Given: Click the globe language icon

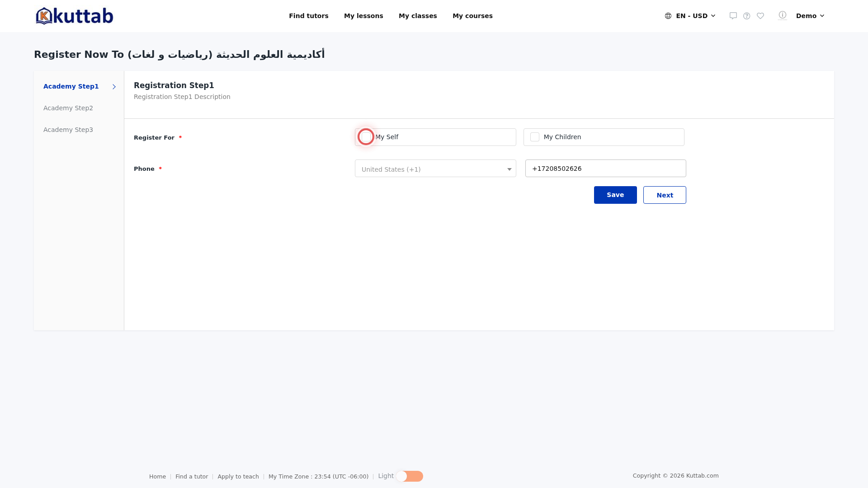Looking at the screenshot, I should [668, 16].
